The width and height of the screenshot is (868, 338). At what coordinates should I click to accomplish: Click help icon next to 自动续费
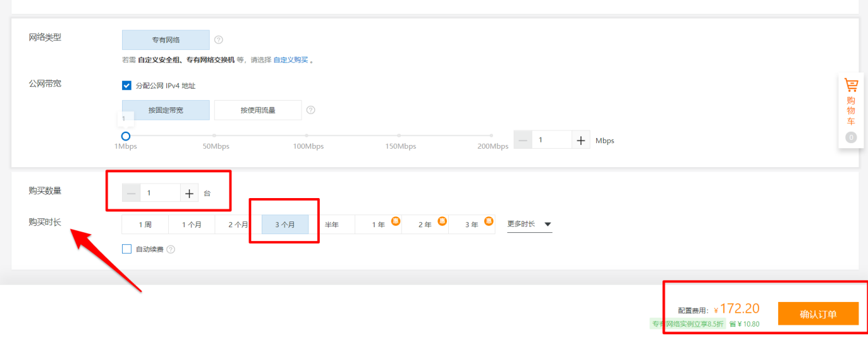coord(171,249)
